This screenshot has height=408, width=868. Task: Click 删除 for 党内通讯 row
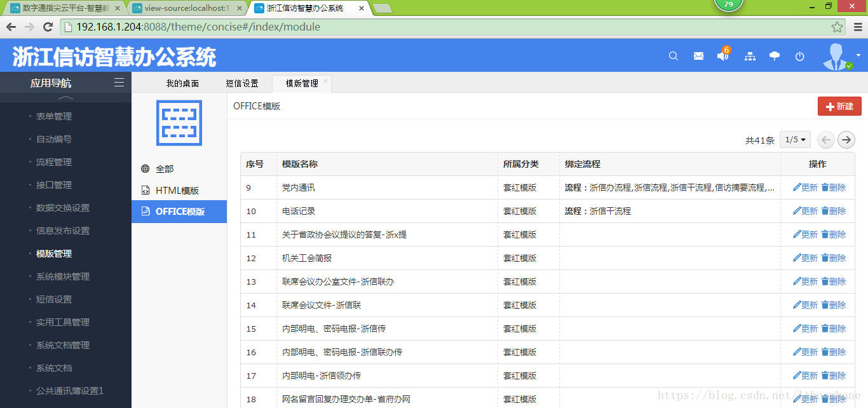point(834,187)
